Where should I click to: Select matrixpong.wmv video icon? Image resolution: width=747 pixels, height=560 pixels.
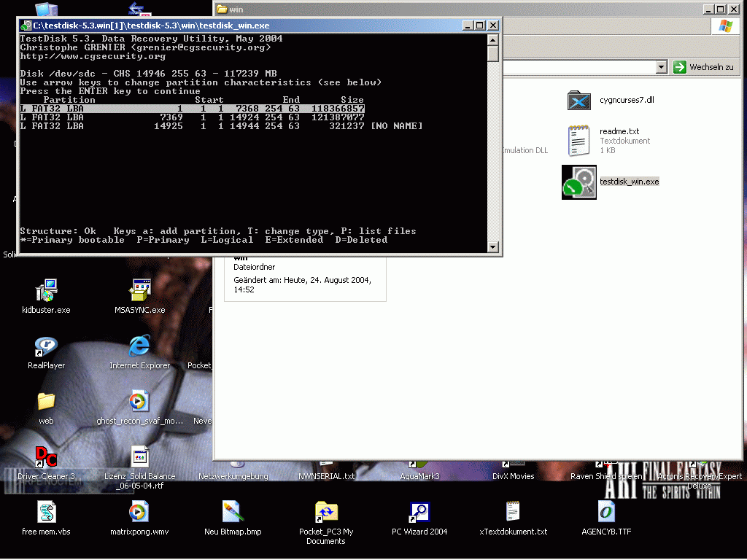point(139,513)
